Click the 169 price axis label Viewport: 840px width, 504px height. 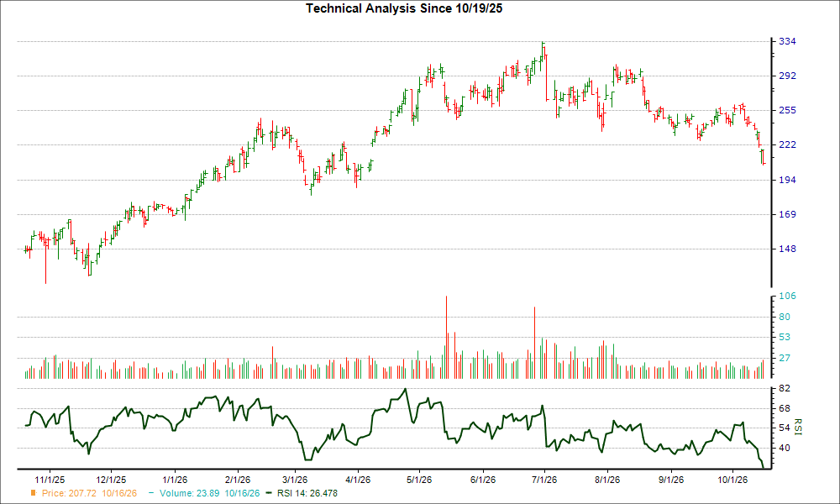pyautogui.click(x=787, y=214)
